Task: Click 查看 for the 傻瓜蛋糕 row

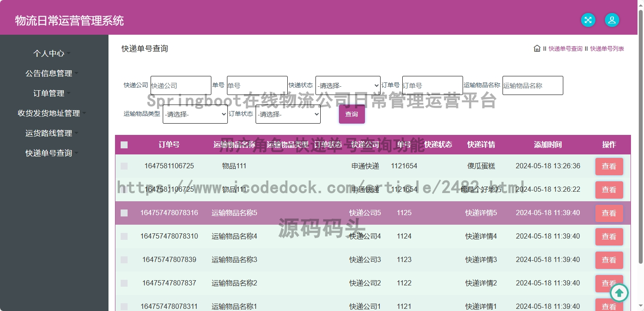Action: 609,167
